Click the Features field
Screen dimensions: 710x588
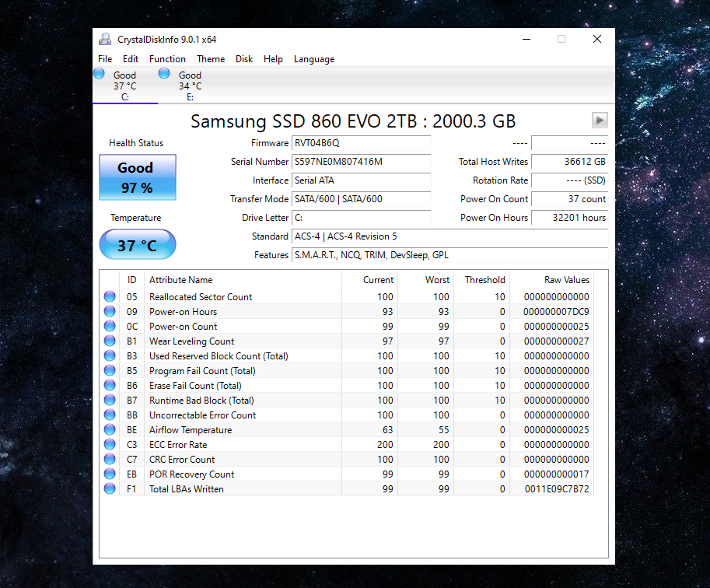tap(449, 255)
